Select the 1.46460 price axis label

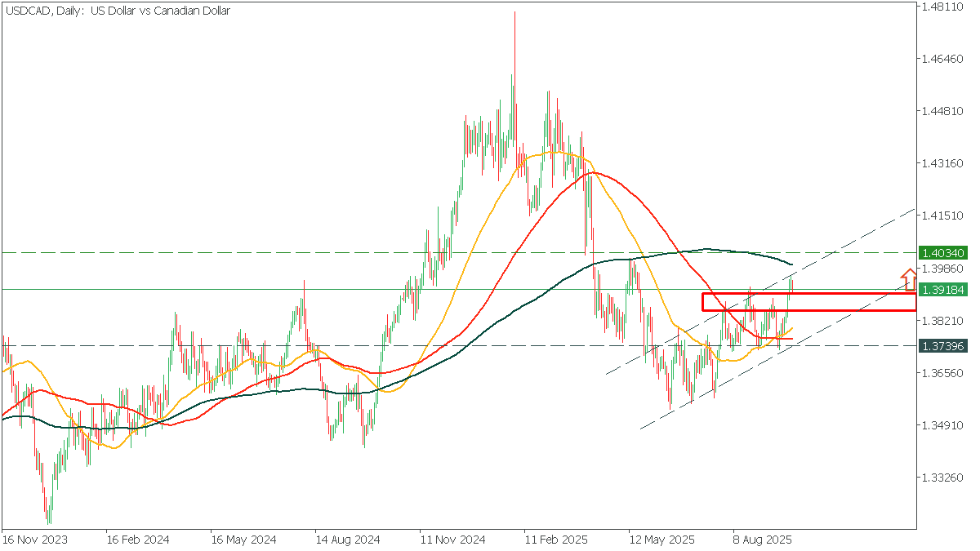941,60
